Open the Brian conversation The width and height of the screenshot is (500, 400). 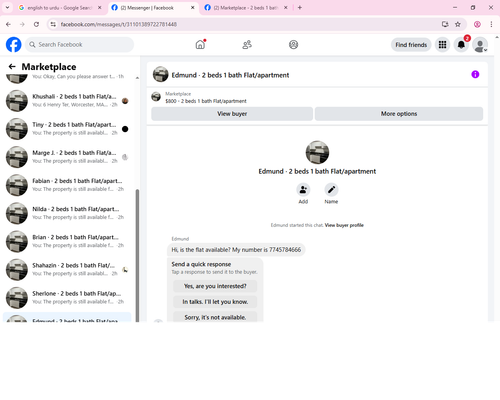[x=67, y=241]
